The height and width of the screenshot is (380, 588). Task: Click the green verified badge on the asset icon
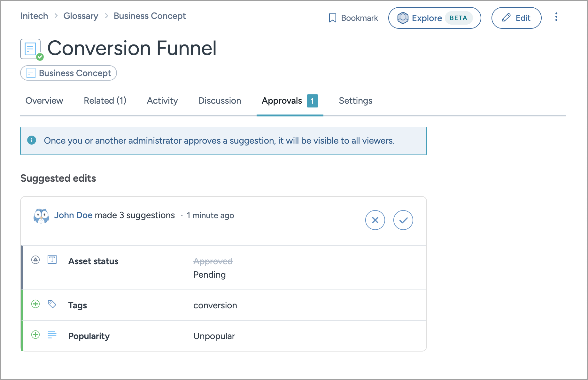coord(40,57)
